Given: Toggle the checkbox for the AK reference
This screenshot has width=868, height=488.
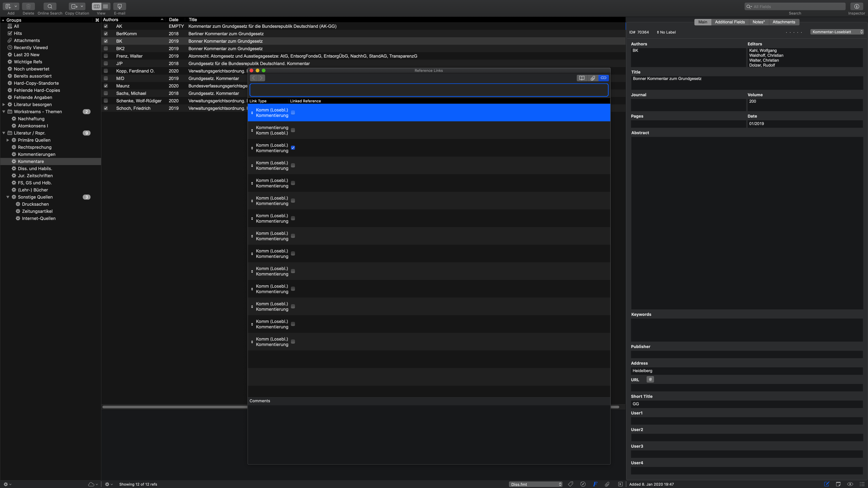Looking at the screenshot, I should (x=106, y=26).
